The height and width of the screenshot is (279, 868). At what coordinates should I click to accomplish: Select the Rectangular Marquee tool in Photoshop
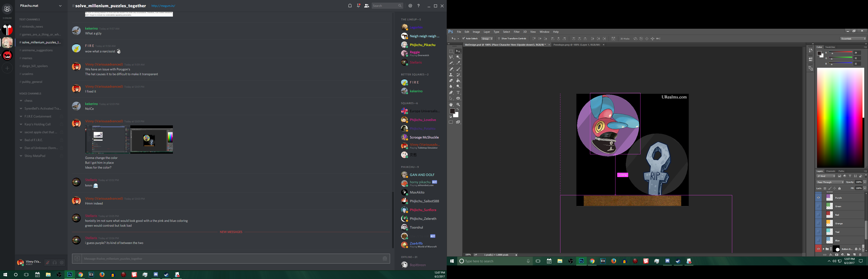point(451,51)
